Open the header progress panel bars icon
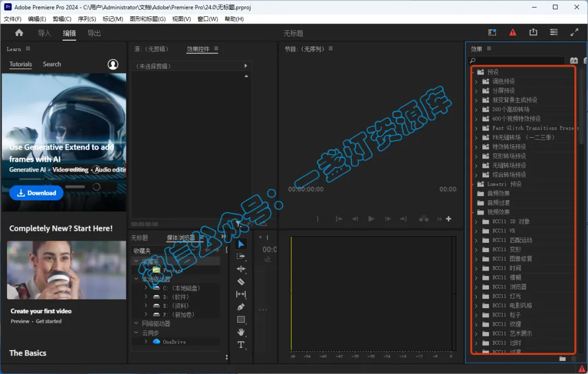This screenshot has width=588, height=374. click(x=554, y=32)
